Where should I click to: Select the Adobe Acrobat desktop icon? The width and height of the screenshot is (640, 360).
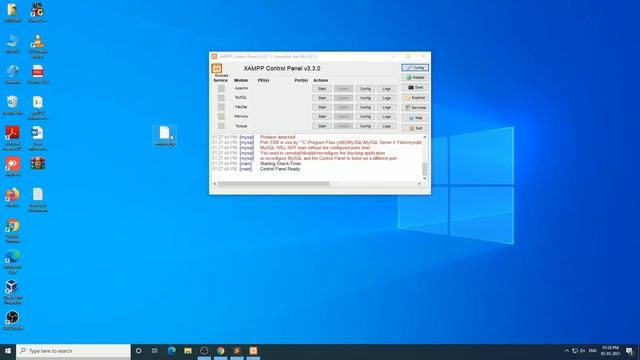tap(12, 138)
